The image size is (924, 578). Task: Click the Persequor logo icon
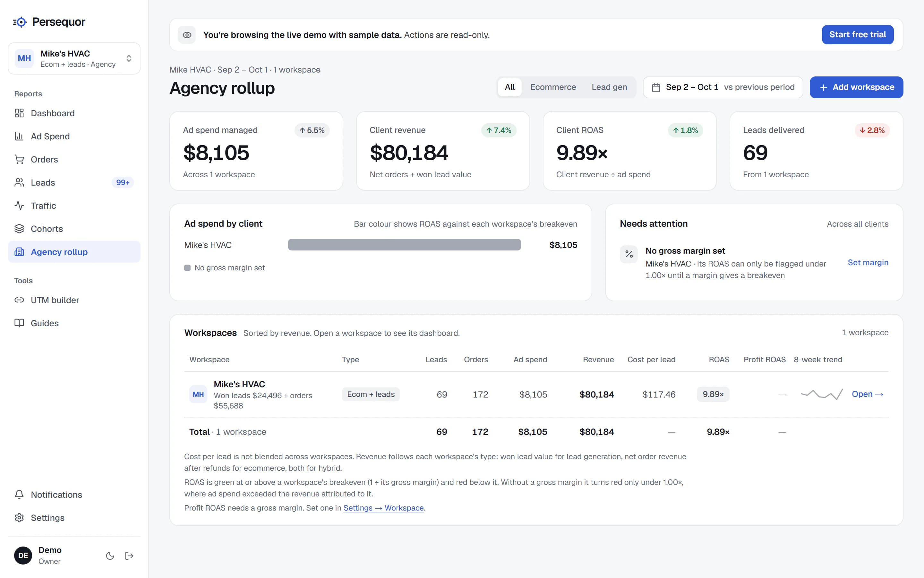(20, 22)
